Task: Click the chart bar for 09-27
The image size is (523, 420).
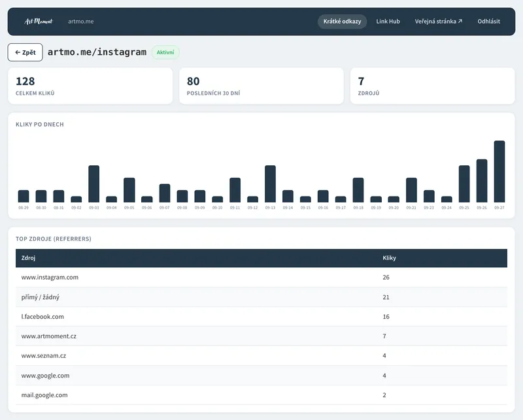Action: (499, 172)
